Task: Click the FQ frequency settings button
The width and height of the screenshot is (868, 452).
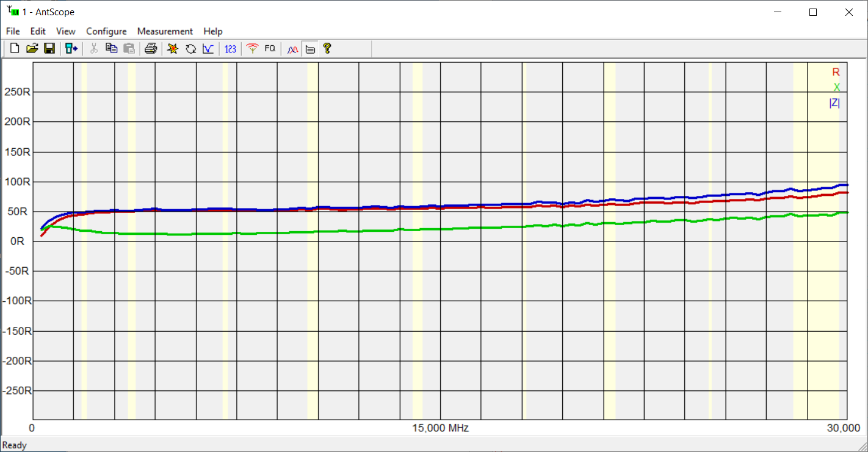Action: click(270, 49)
